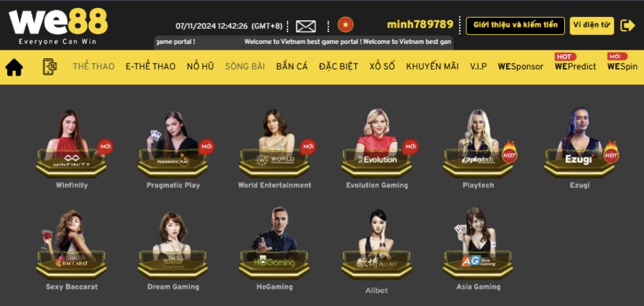Open the HoGaming dealer tile
The width and height of the screenshot is (644, 306).
click(274, 249)
